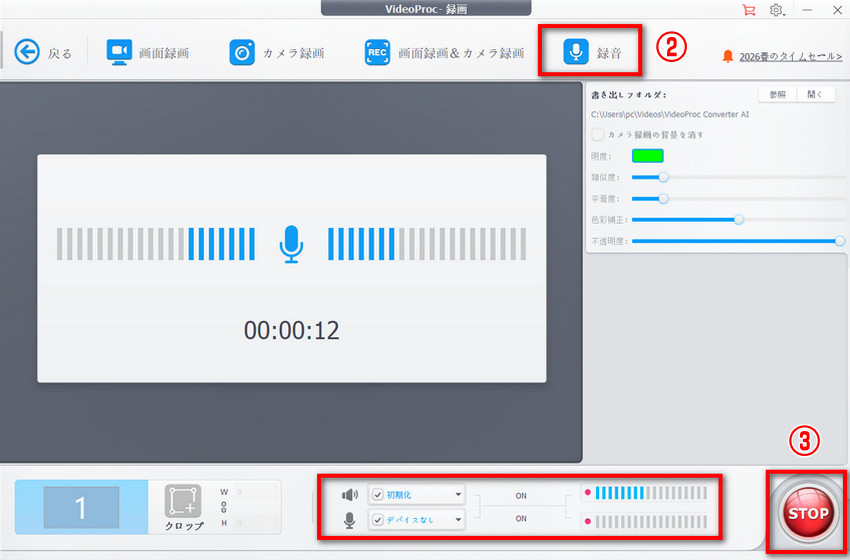This screenshot has width=850, height=560.
Task: Click the microphone volume level meter
Action: [x=651, y=522]
